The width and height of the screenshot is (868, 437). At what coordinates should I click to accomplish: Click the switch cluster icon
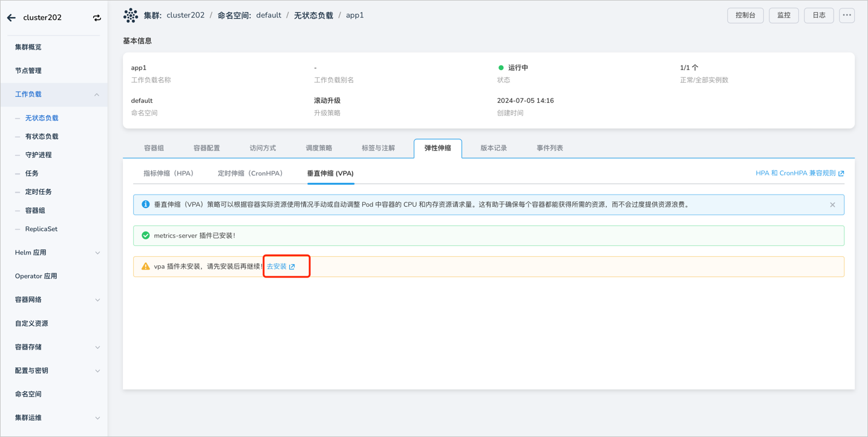97,18
